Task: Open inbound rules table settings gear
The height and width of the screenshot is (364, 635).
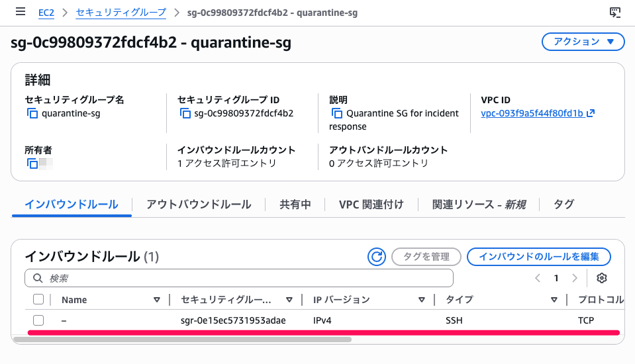Action: (x=602, y=278)
